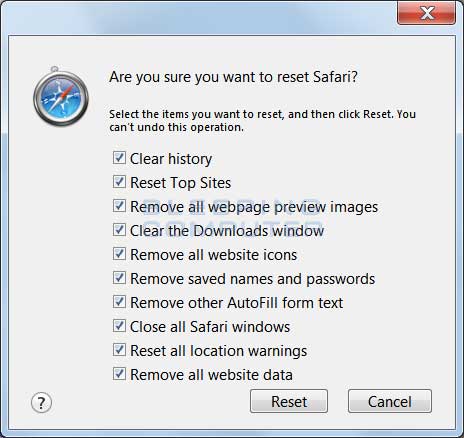Click the Reset button

coord(289,401)
